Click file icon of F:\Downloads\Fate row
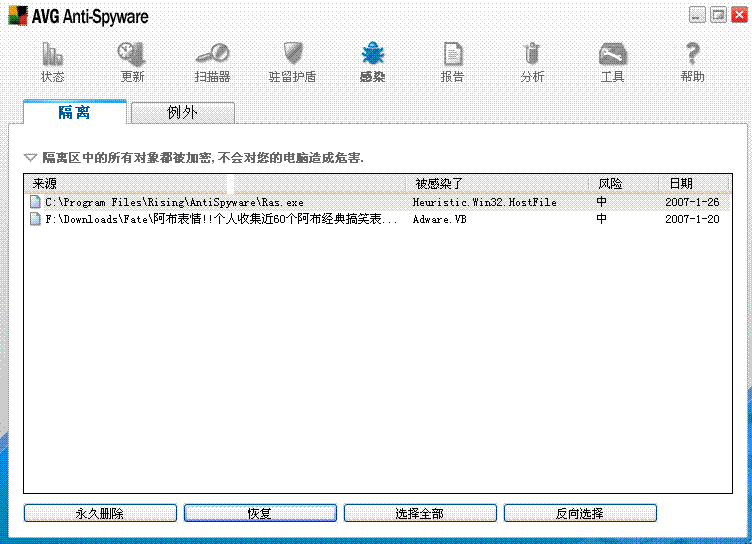This screenshot has height=544, width=752. [35, 219]
